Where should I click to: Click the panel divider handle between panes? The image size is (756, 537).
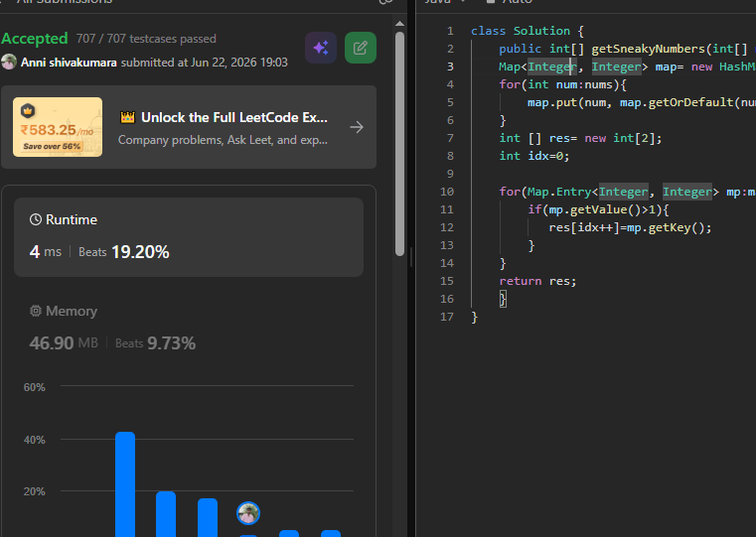click(x=411, y=257)
